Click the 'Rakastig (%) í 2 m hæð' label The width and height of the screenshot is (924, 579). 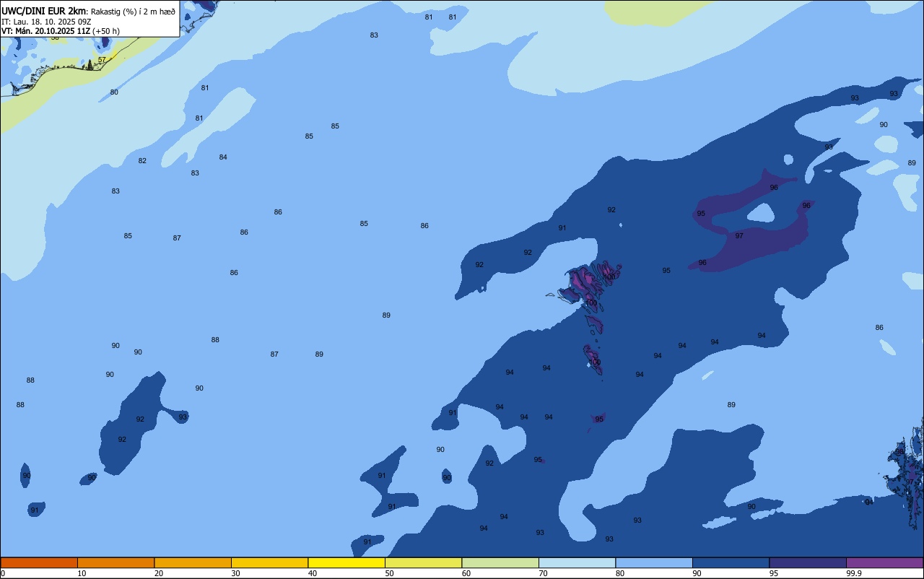pos(133,11)
